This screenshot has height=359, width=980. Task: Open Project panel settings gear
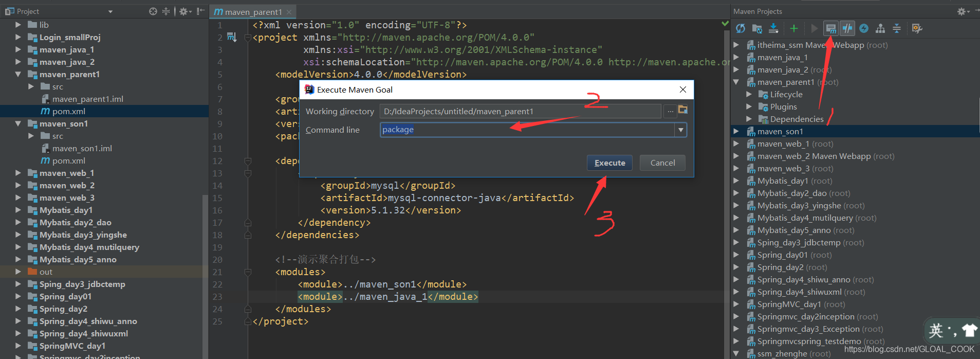[185, 11]
